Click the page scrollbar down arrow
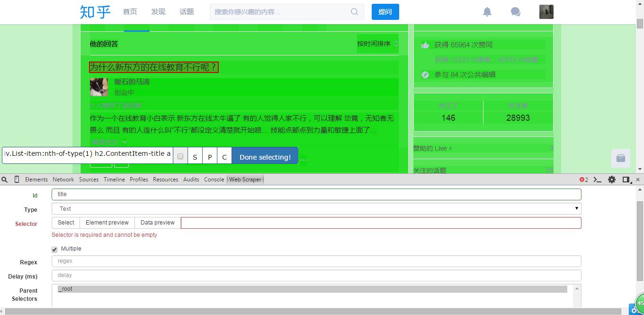 pyautogui.click(x=640, y=169)
